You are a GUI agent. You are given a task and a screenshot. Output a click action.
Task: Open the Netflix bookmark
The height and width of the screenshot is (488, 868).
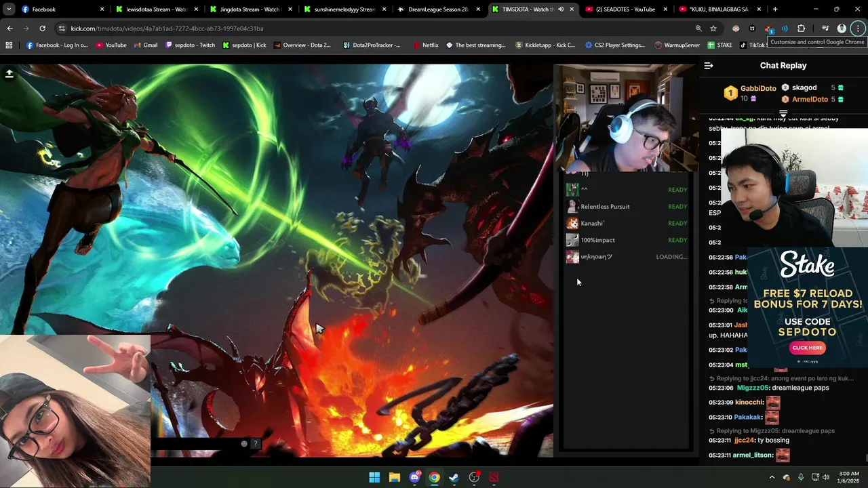[425, 45]
